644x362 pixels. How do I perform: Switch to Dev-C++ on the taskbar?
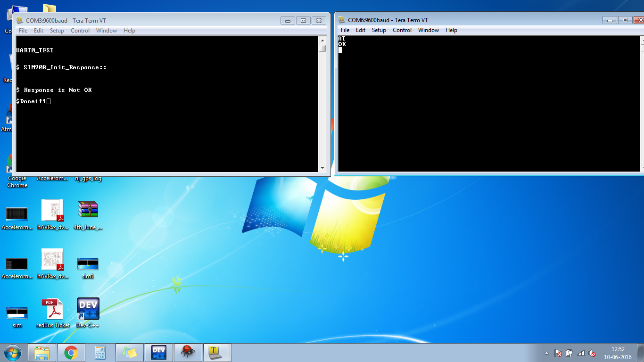(x=158, y=353)
